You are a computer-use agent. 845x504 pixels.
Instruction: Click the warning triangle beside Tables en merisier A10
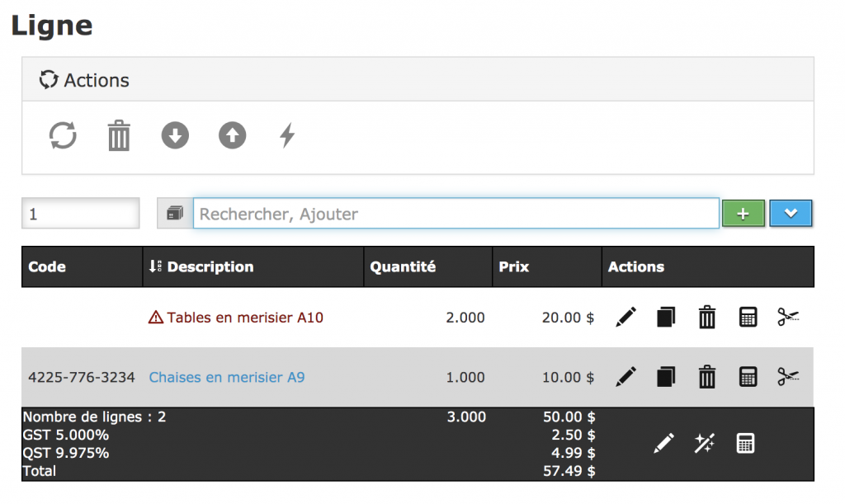click(x=154, y=317)
